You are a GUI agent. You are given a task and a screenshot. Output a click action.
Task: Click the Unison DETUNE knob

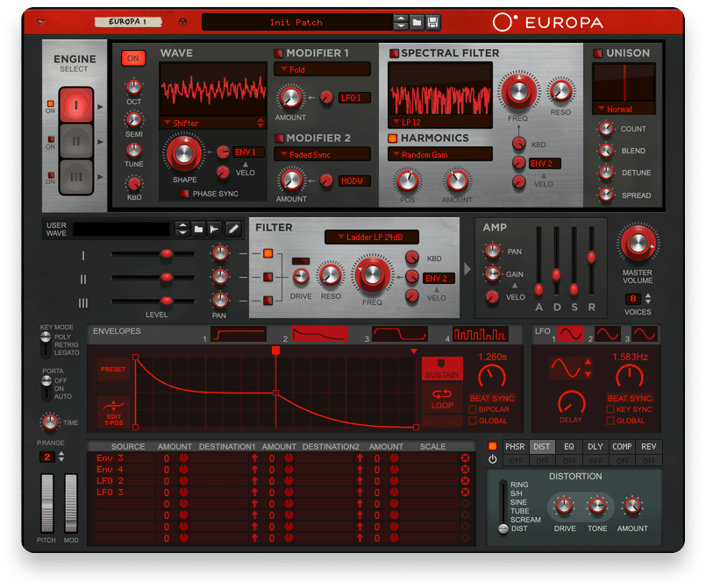pos(606,173)
